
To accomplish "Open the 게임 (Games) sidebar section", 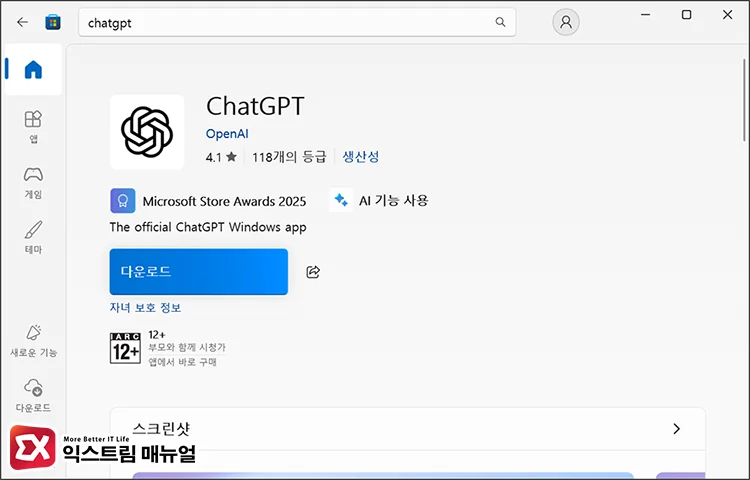I will 33,182.
